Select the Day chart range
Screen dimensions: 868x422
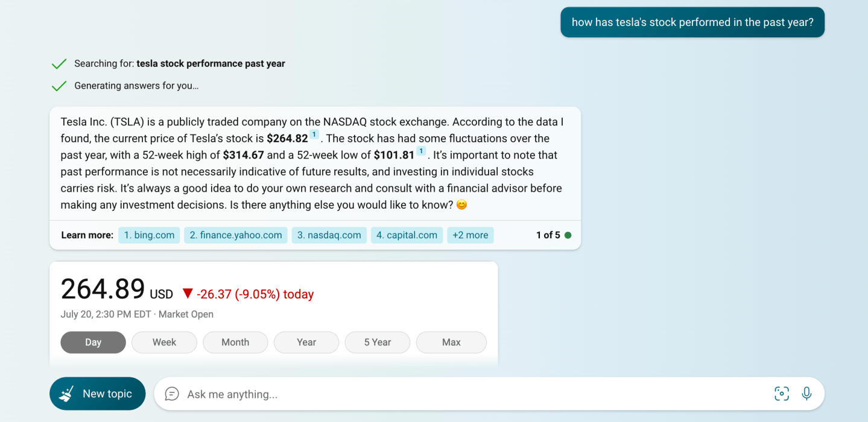click(93, 342)
